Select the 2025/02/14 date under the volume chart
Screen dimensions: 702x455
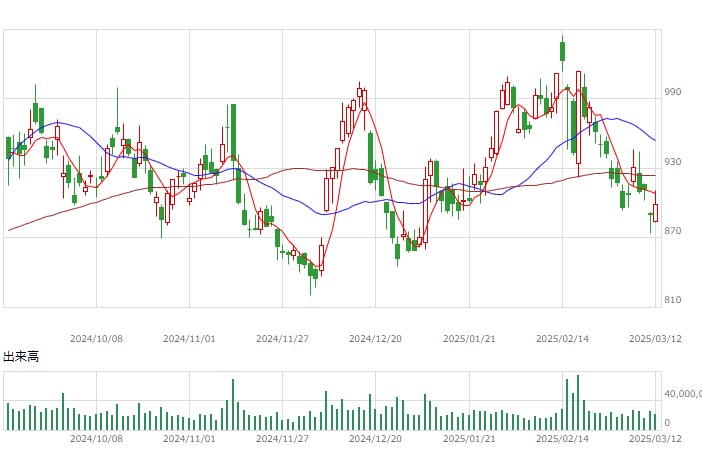pyautogui.click(x=562, y=438)
